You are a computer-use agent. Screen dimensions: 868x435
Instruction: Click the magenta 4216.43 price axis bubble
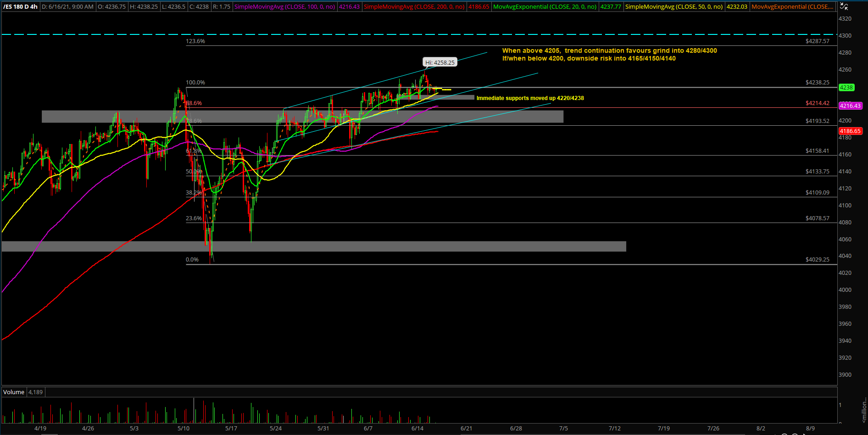pos(850,106)
